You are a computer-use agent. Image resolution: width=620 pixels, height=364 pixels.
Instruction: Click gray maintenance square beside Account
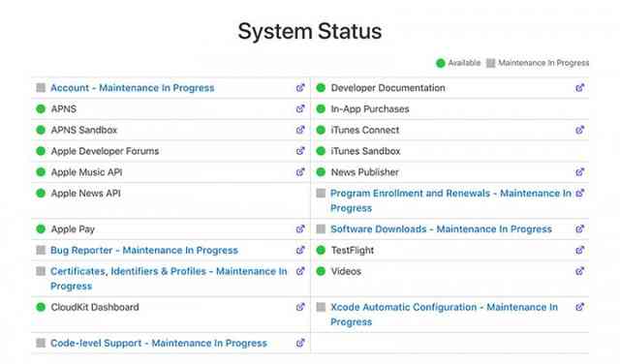(x=41, y=88)
